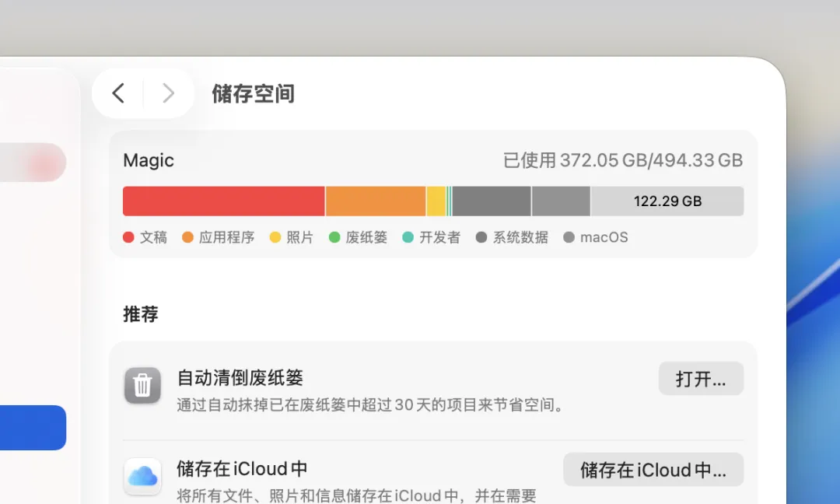
Task: Select the orange 应用程序 storage bar segment
Action: pyautogui.click(x=376, y=201)
